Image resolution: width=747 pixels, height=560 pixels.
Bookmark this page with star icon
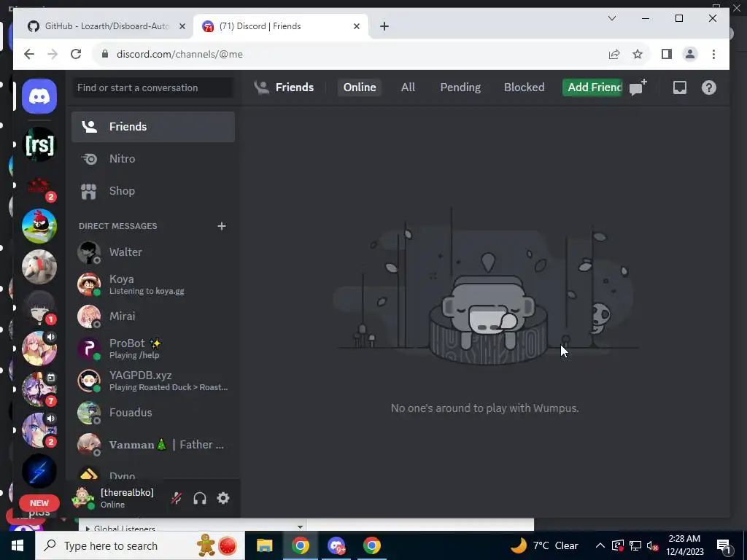pyautogui.click(x=638, y=54)
